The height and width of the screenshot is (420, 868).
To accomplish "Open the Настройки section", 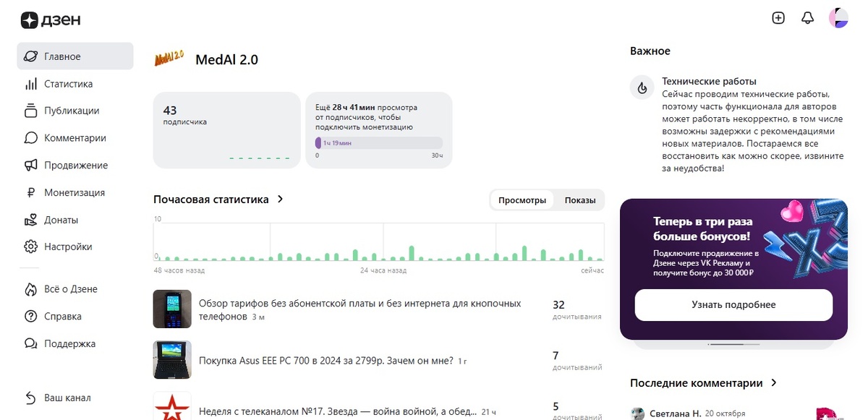I will coord(75,247).
